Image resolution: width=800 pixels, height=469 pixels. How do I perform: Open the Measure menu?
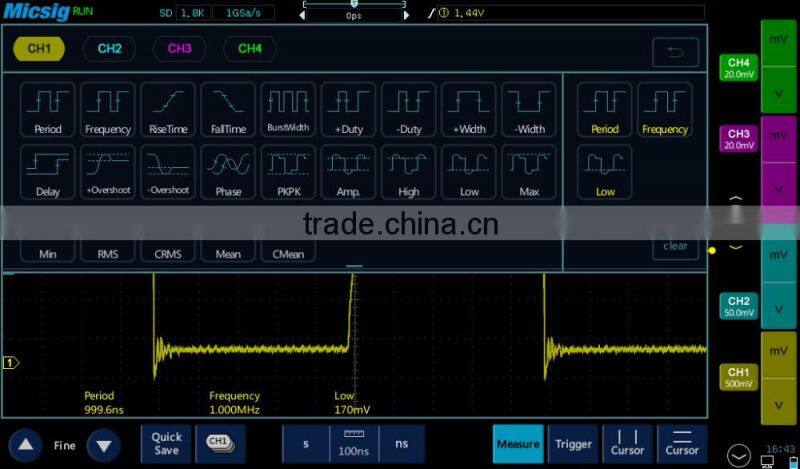pos(518,444)
